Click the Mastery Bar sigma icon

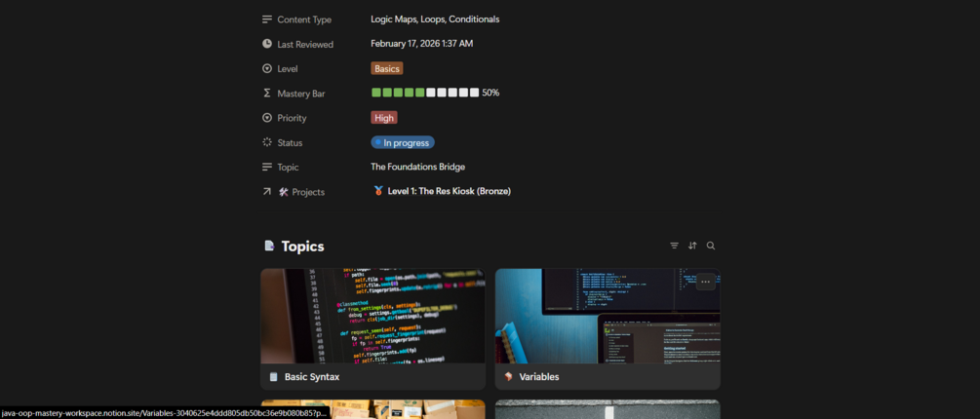point(267,93)
